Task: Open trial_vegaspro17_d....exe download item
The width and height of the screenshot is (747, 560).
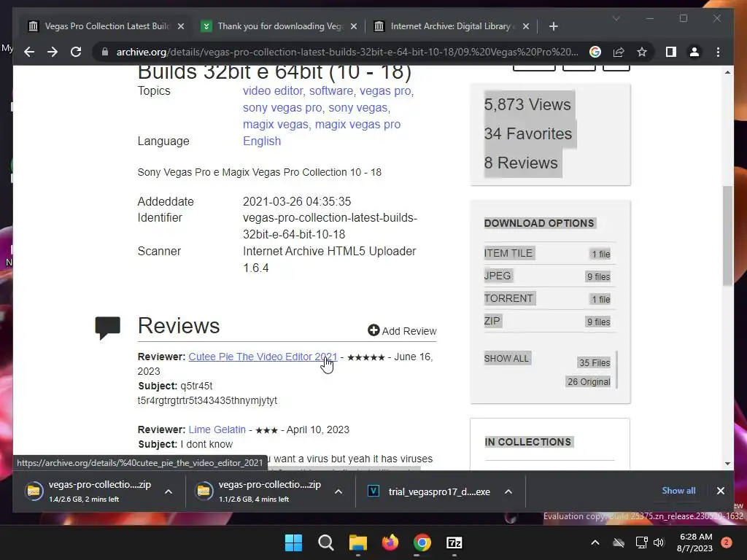Action: coord(429,491)
